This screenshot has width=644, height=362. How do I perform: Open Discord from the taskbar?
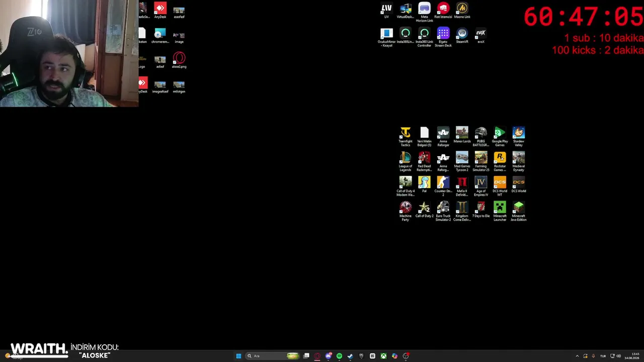pyautogui.click(x=328, y=356)
